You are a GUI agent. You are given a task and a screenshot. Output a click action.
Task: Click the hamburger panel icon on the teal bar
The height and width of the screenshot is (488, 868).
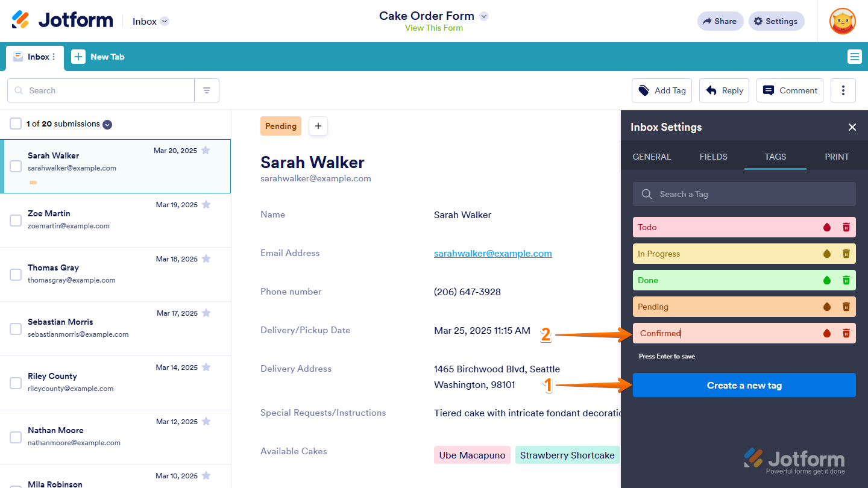pyautogui.click(x=854, y=56)
